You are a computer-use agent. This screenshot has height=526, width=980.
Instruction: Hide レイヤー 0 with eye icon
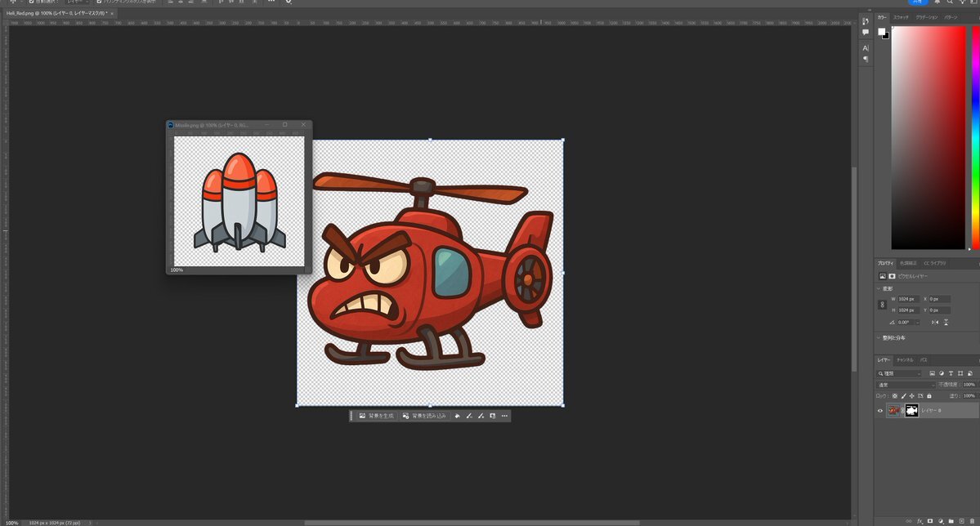click(880, 411)
